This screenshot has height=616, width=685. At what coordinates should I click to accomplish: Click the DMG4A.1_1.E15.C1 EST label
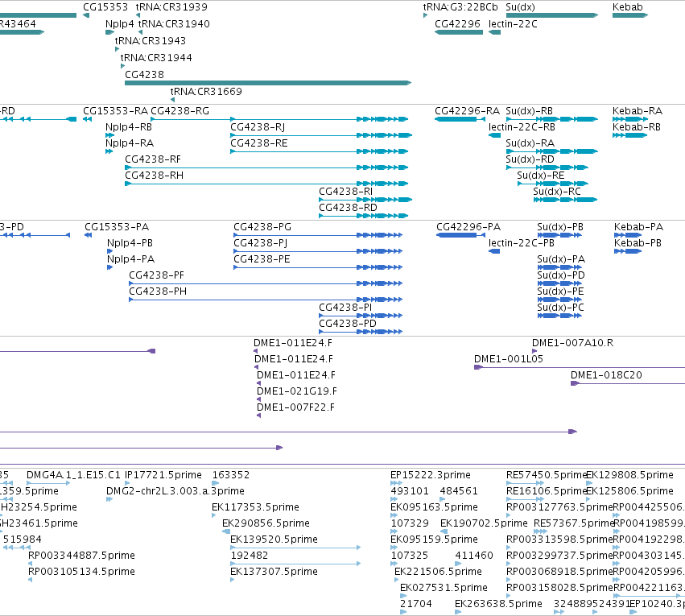[73, 475]
